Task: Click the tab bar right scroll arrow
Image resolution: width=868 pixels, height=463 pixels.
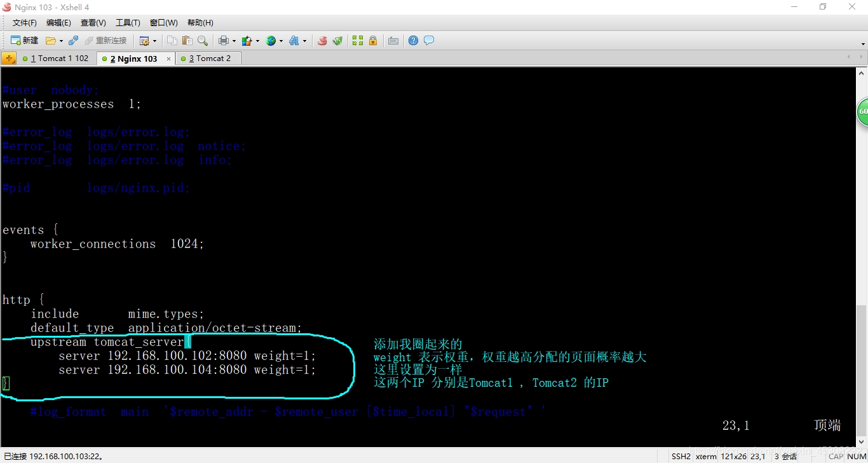Action: (x=861, y=58)
